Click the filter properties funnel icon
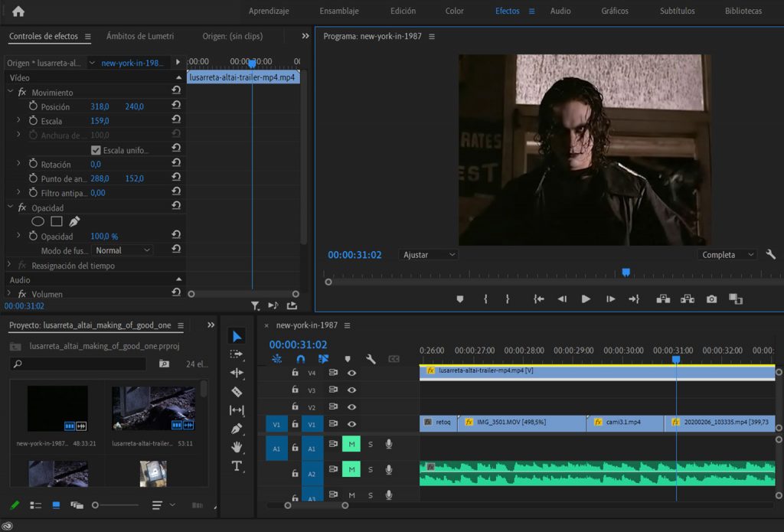 [255, 305]
